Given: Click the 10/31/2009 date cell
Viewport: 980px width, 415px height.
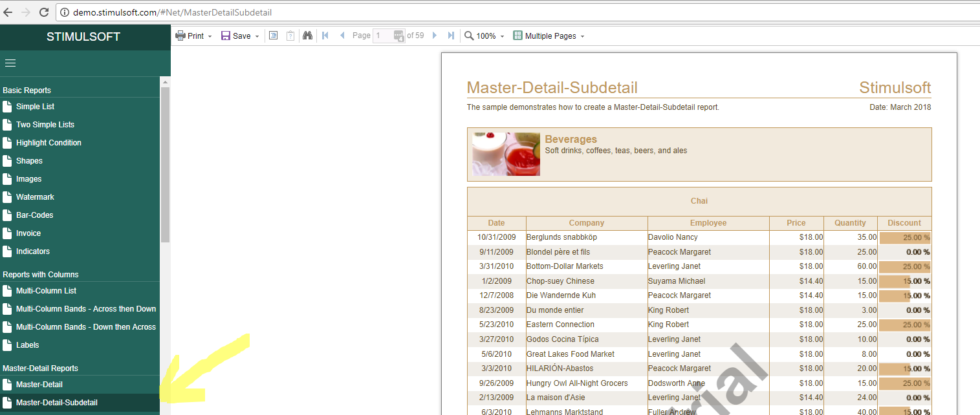Looking at the screenshot, I should 497,237.
